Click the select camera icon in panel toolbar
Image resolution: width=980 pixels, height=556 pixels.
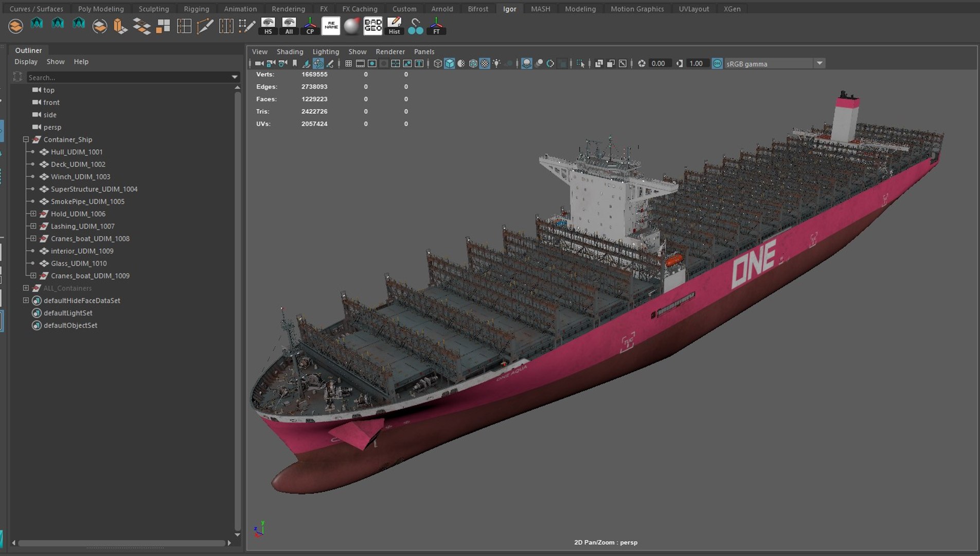259,63
